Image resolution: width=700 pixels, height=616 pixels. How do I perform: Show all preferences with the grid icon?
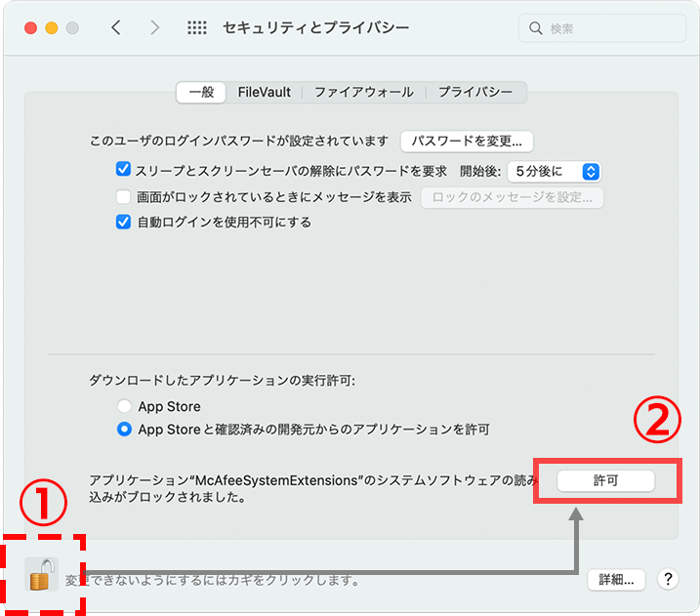point(196,27)
